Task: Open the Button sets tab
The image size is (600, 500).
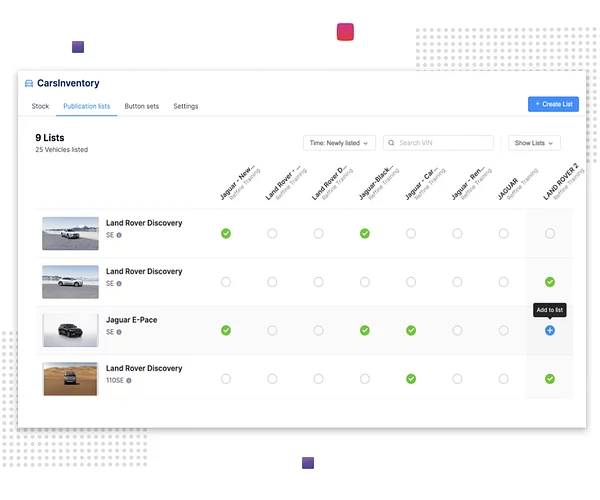Action: click(x=141, y=106)
